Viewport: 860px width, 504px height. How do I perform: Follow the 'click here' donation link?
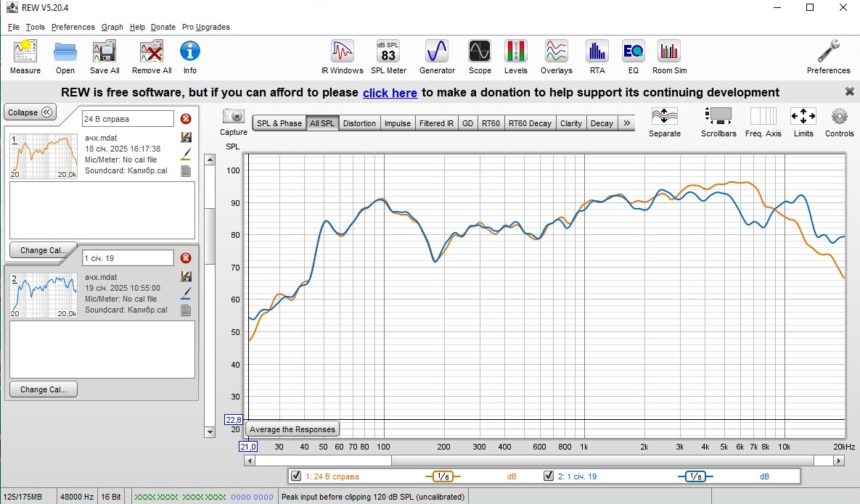coord(390,93)
